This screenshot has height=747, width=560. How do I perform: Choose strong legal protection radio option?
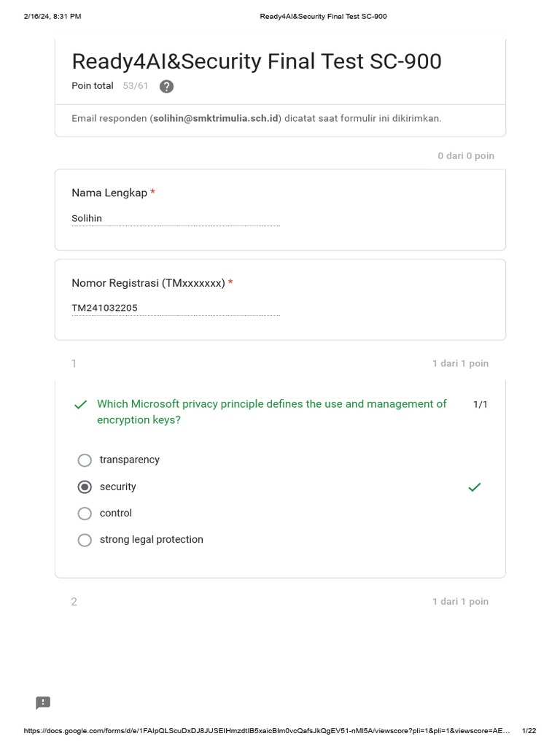coord(85,541)
